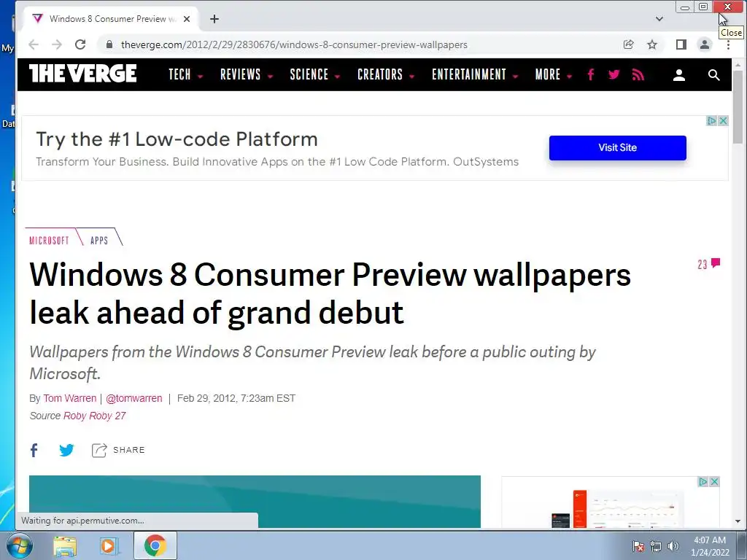Bookmark this page with the star icon
747x560 pixels.
pyautogui.click(x=652, y=44)
